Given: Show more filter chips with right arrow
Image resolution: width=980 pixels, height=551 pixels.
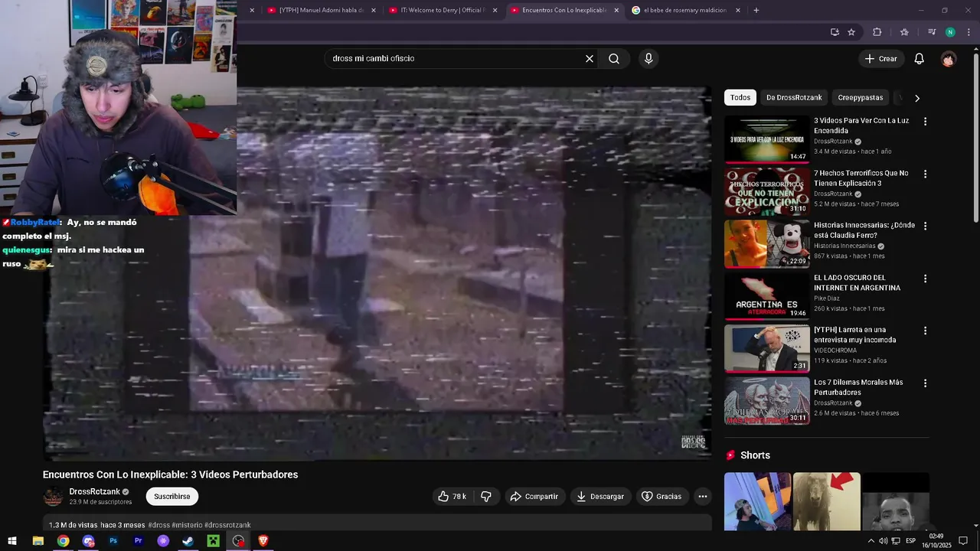Looking at the screenshot, I should [x=917, y=98].
